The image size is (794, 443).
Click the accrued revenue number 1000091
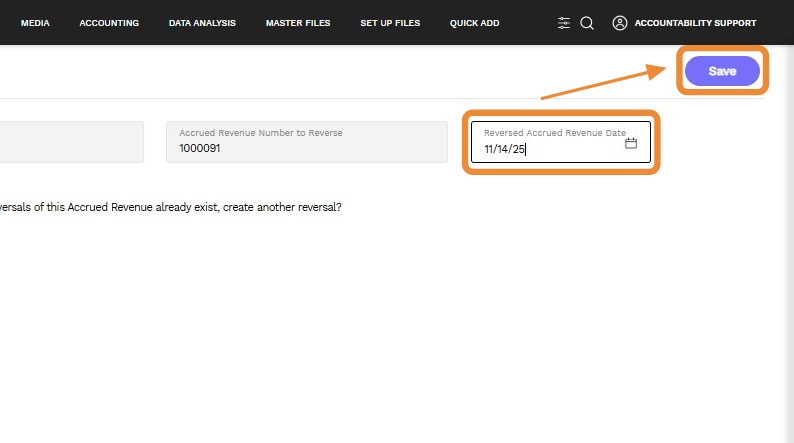pos(200,148)
